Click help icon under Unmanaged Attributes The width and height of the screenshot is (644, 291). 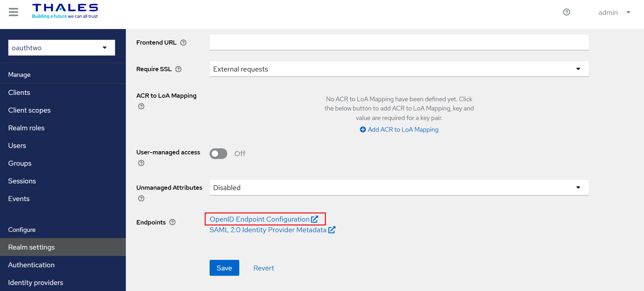click(x=141, y=198)
